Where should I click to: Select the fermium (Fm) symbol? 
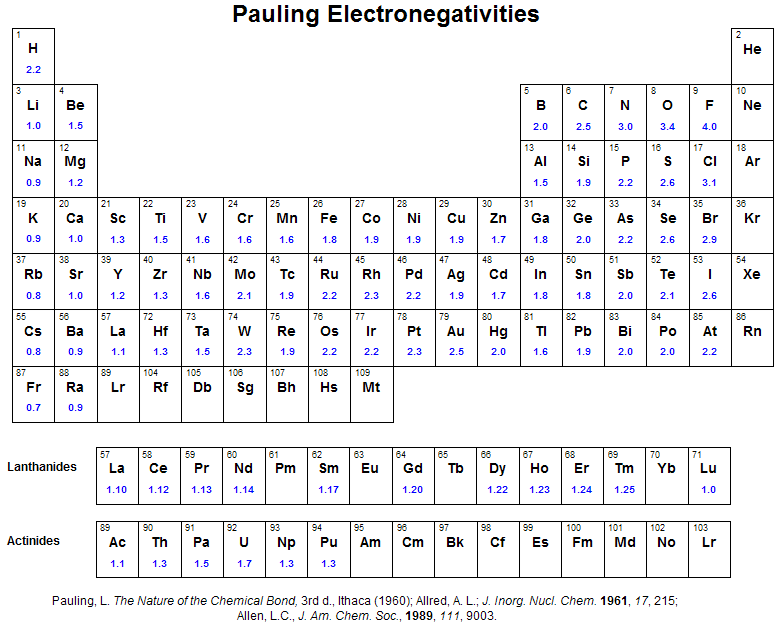(582, 542)
